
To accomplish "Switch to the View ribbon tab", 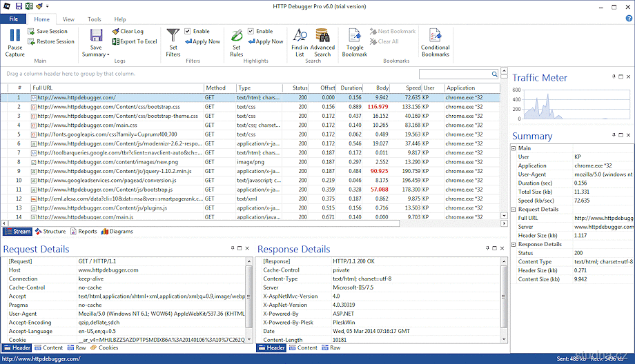I will (68, 19).
